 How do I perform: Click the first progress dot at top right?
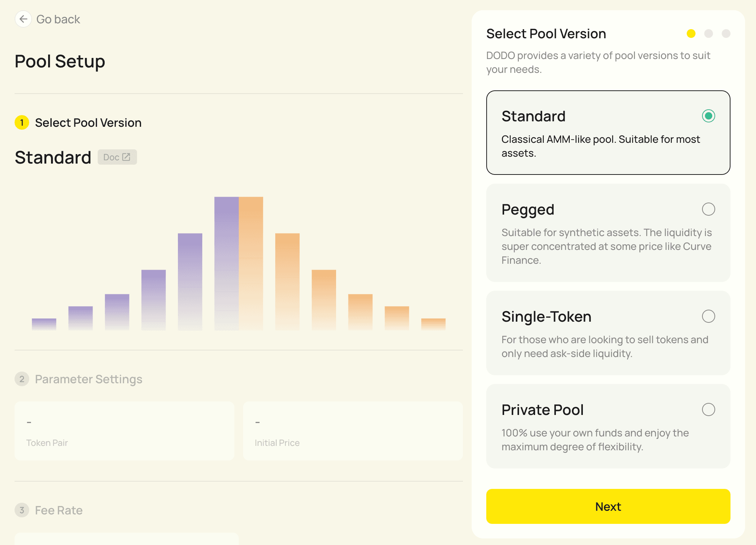[691, 34]
